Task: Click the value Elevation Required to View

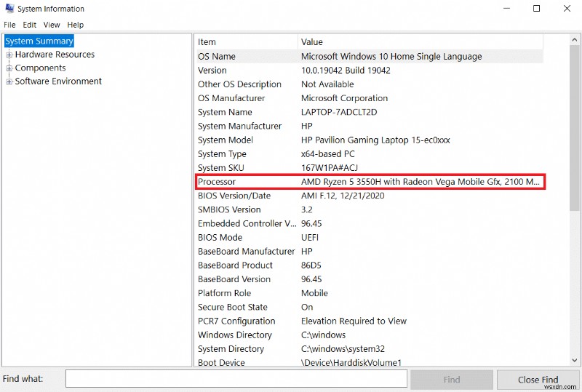Action: point(354,321)
